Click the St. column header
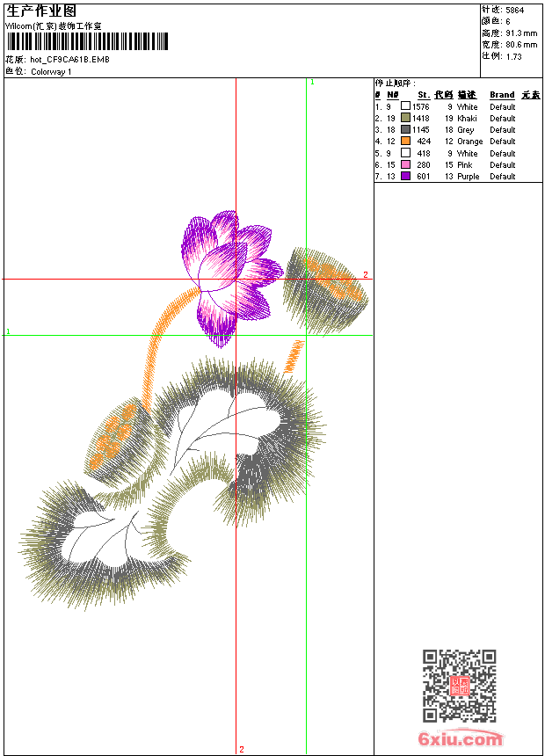 click(x=424, y=95)
